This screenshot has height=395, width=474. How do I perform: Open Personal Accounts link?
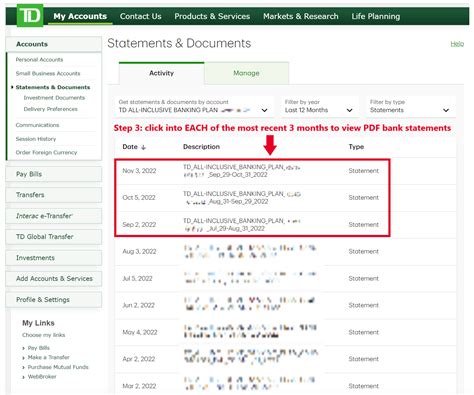tap(39, 60)
